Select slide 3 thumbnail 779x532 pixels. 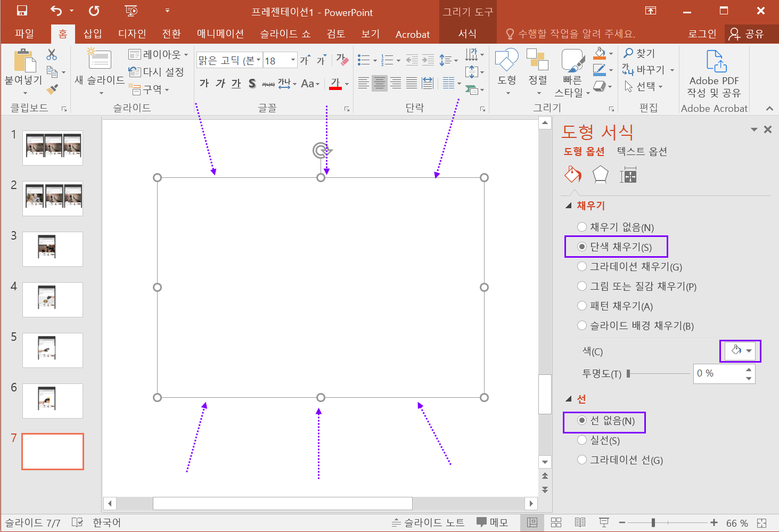(53, 249)
